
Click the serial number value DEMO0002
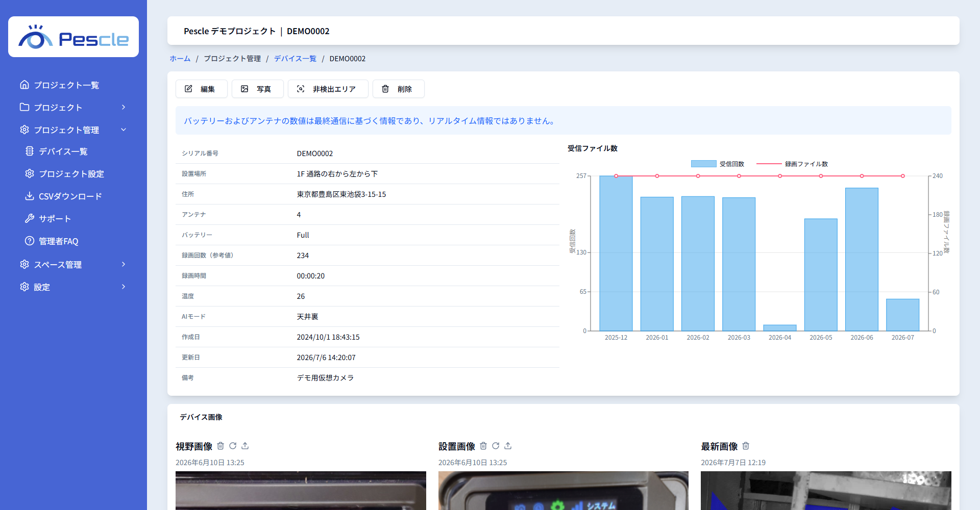point(315,154)
